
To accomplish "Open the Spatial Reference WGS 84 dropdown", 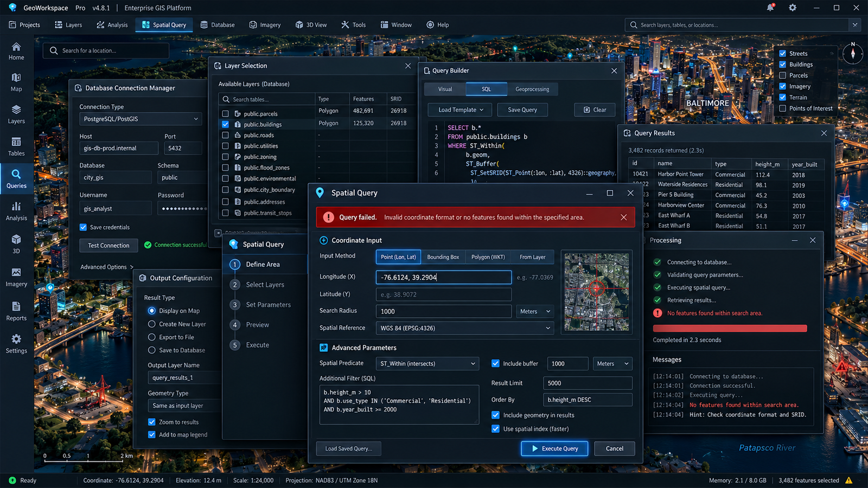I will point(465,328).
